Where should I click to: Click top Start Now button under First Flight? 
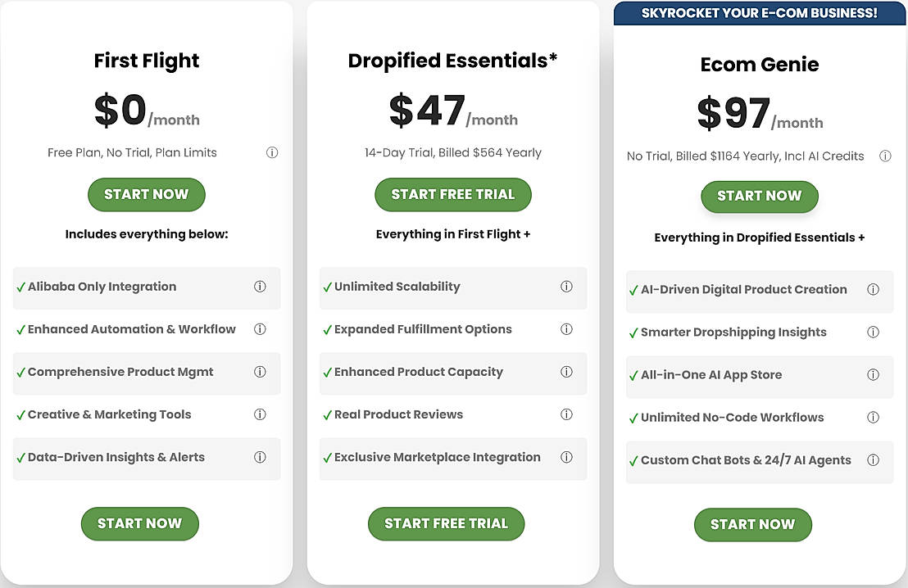pos(147,195)
